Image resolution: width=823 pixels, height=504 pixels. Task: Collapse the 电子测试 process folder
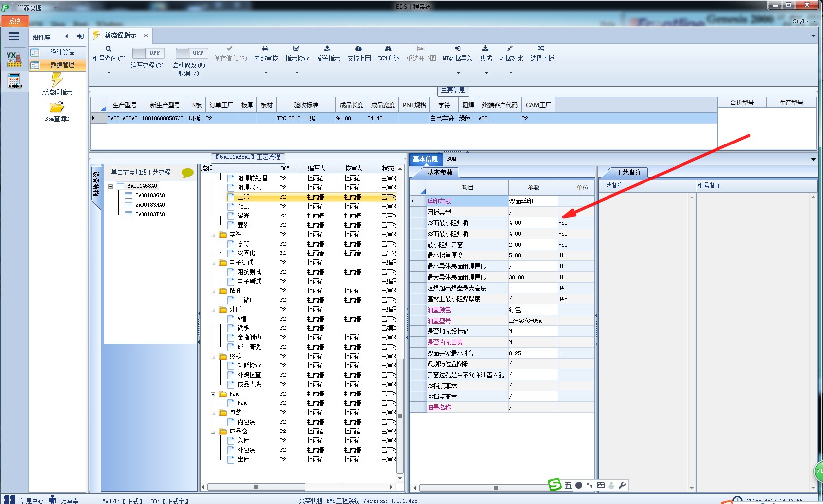tap(214, 263)
